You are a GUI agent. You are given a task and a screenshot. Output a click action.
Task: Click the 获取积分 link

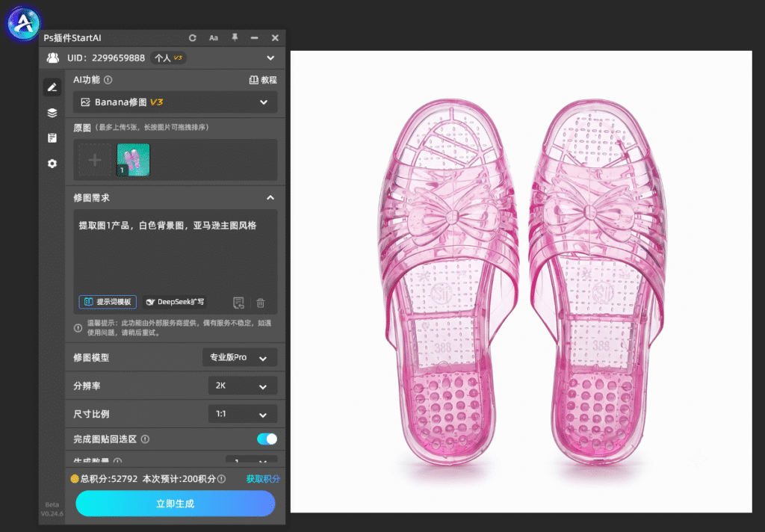(263, 479)
